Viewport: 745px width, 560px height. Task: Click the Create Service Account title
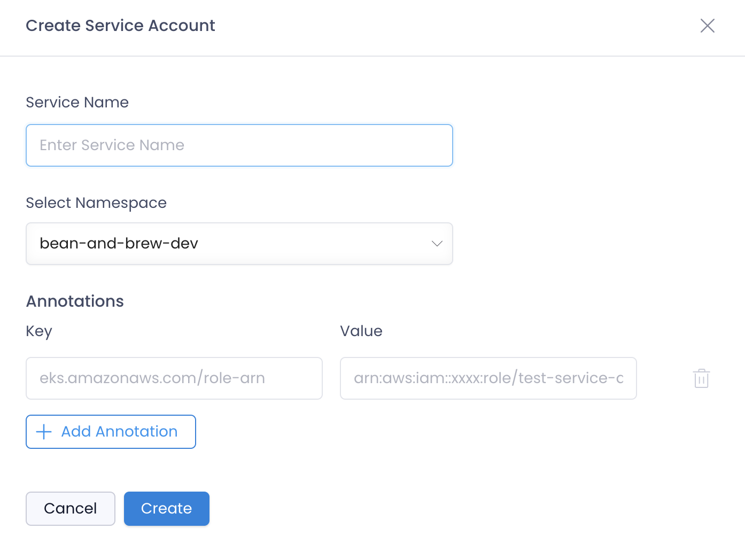tap(120, 26)
